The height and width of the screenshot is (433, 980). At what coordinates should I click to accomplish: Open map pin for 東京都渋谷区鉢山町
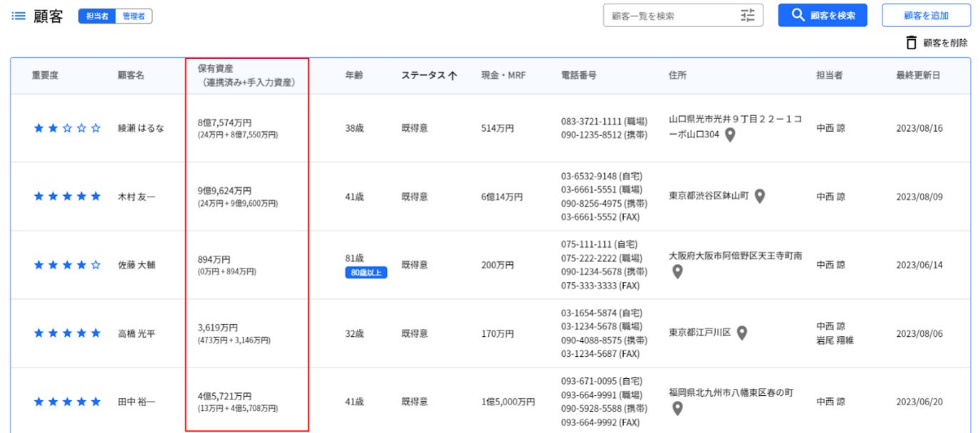point(760,196)
